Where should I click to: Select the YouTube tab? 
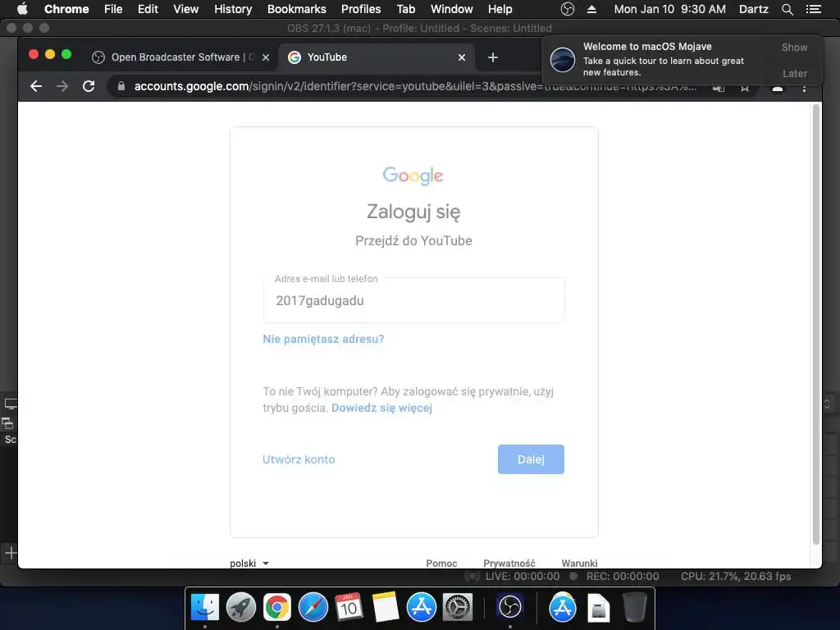point(376,57)
